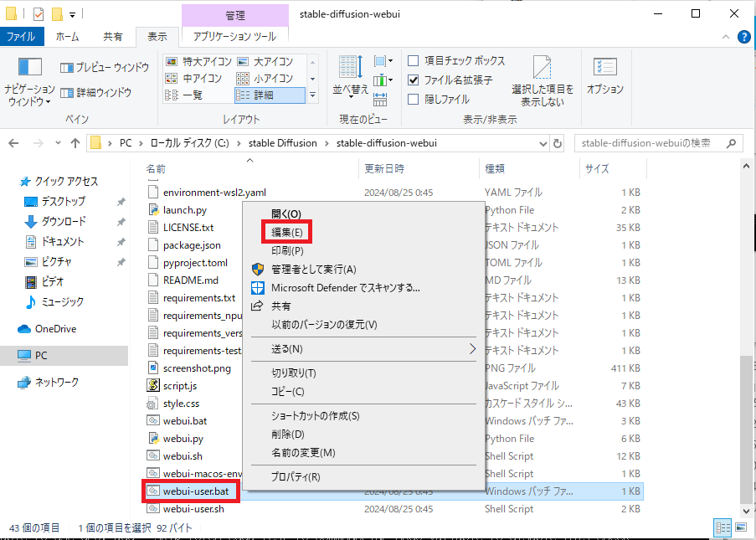Viewport: 756px width, 540px height.
Task: Choose Edit (編集) in the context menu
Action: pyautogui.click(x=287, y=232)
